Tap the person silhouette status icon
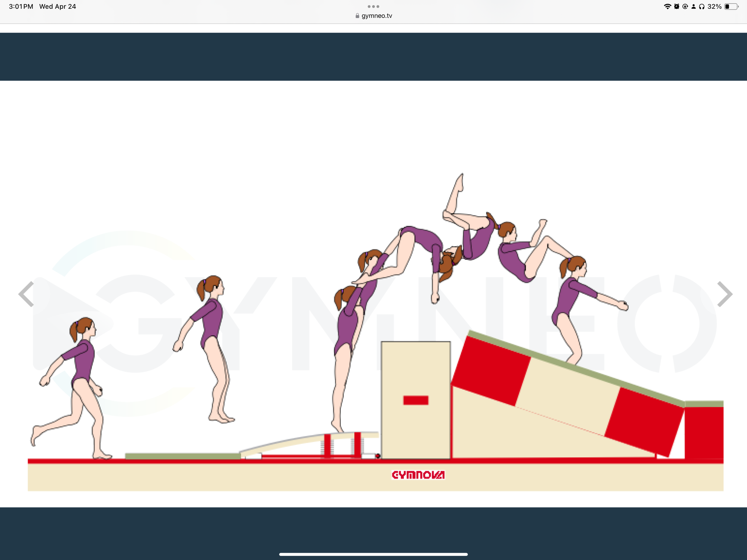The image size is (747, 560). pos(693,6)
